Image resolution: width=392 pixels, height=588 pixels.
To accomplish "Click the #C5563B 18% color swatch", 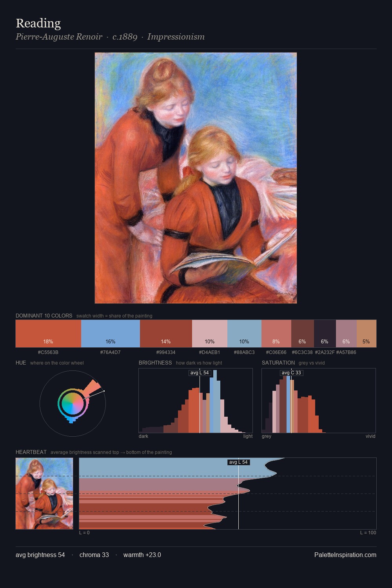I will [x=48, y=334].
